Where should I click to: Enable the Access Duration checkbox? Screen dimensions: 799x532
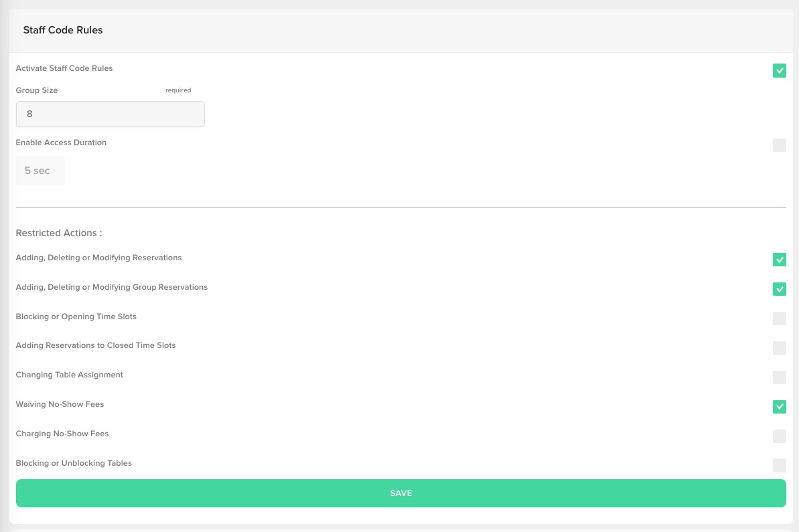pyautogui.click(x=779, y=145)
